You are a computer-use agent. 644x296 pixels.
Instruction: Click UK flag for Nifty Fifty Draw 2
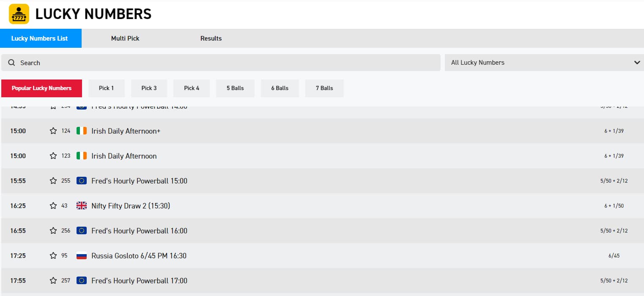click(82, 206)
